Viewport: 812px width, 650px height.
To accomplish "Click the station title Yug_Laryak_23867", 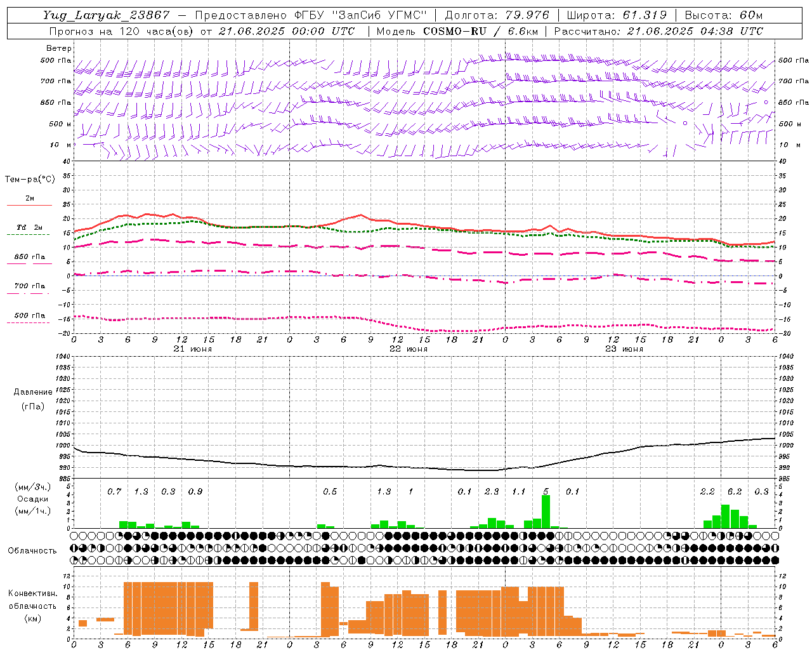I will tap(106, 15).
